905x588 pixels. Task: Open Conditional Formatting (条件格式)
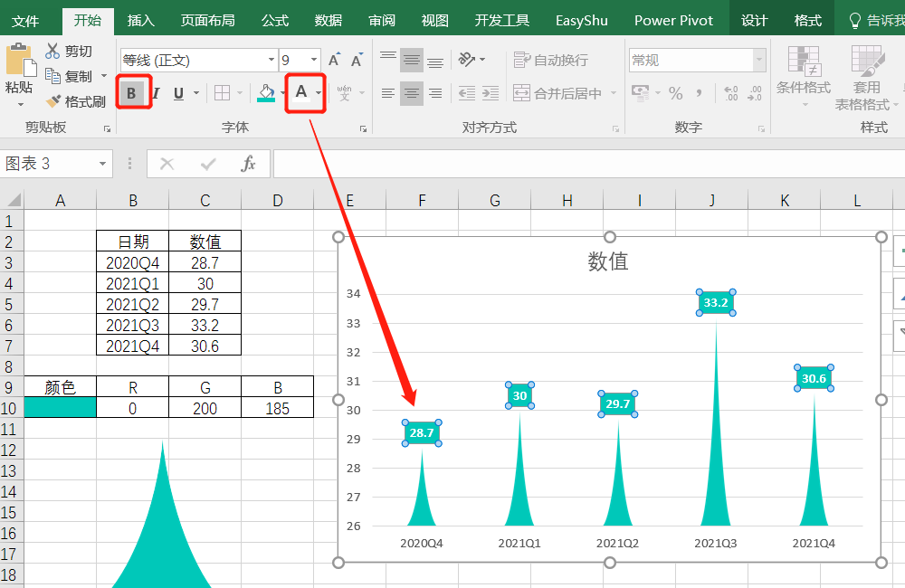pyautogui.click(x=804, y=76)
